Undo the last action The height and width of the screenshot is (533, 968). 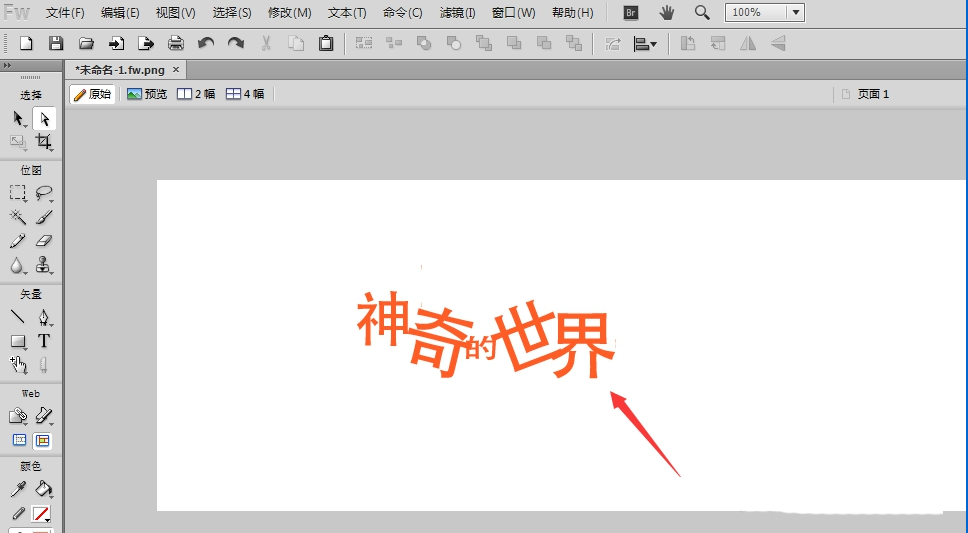tap(206, 43)
